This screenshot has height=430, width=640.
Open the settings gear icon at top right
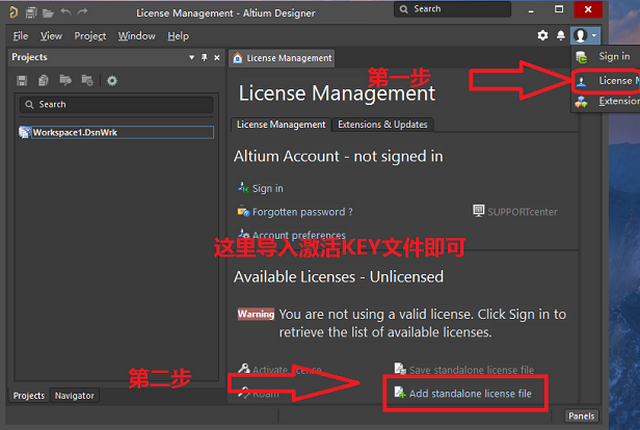point(542,35)
